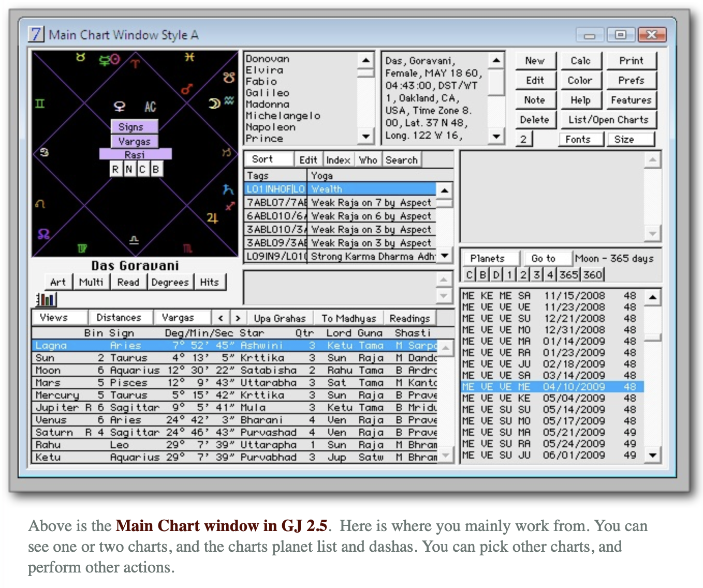Select Madonna in the chart names list
Viewport: 703px width, 588px height.
pos(268,104)
